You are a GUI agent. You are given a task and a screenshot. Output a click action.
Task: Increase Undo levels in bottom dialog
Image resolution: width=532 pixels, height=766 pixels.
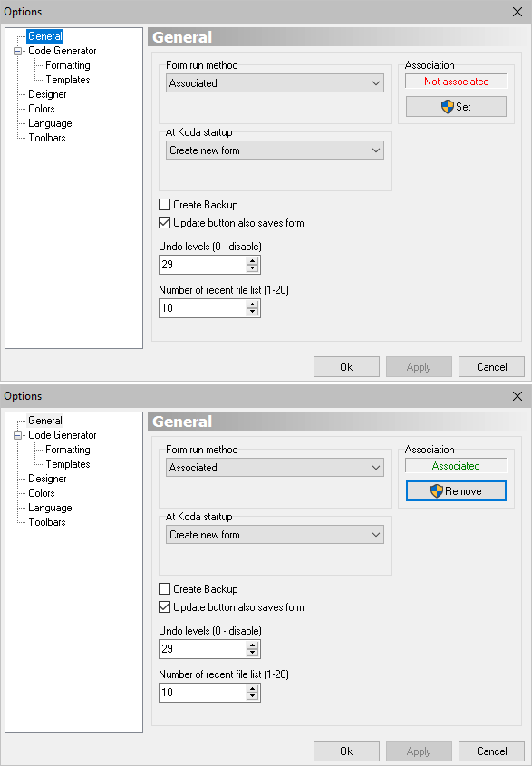[x=252, y=645]
